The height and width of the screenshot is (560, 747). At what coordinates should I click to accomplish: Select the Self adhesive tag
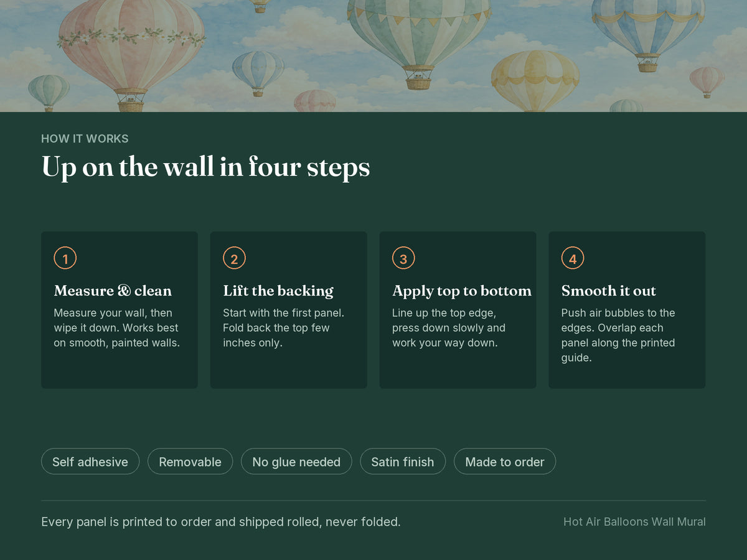pyautogui.click(x=90, y=462)
